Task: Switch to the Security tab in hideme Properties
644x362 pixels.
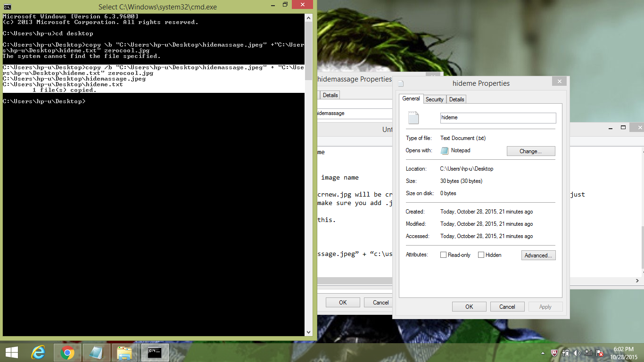Action: click(434, 99)
